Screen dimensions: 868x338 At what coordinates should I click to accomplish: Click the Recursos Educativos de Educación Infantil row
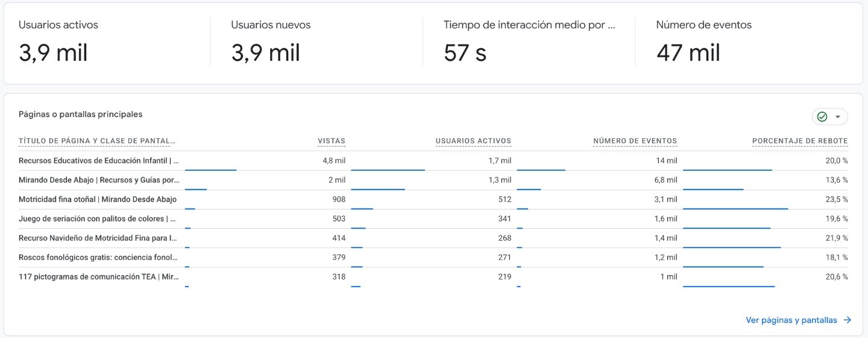(99, 161)
